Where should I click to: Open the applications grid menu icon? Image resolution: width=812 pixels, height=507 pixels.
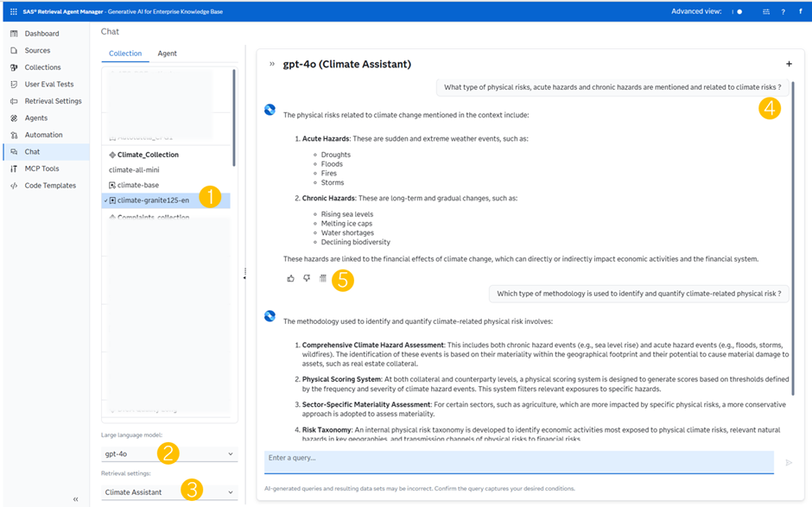(14, 11)
